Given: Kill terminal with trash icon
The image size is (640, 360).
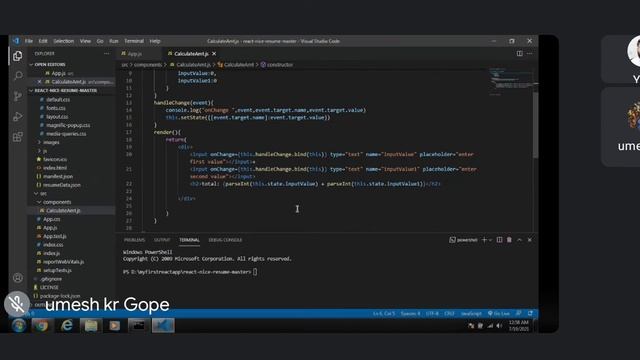Looking at the screenshot, I should tap(509, 240).
